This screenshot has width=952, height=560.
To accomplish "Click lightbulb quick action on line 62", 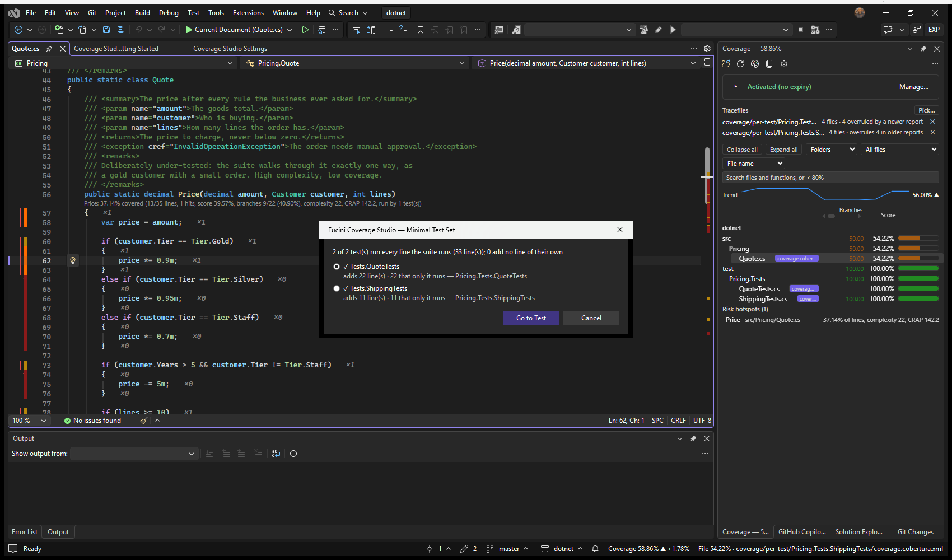I will click(x=73, y=260).
